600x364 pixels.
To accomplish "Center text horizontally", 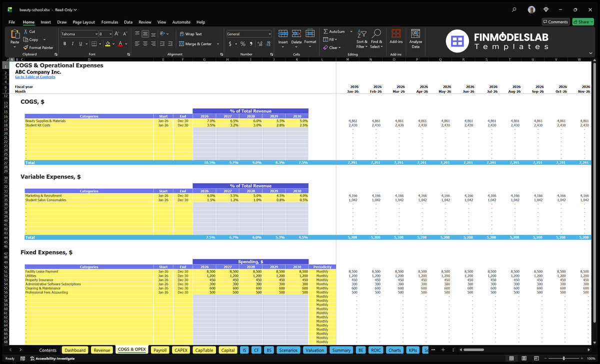I will [145, 44].
